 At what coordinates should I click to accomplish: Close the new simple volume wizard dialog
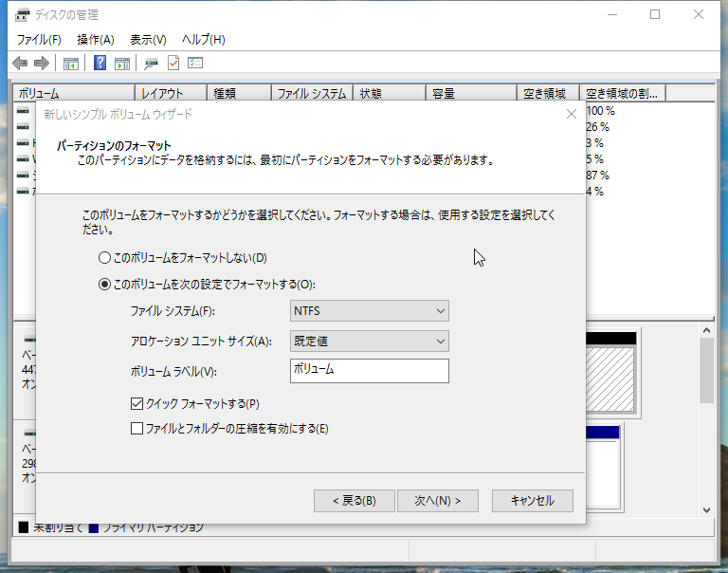pos(572,114)
